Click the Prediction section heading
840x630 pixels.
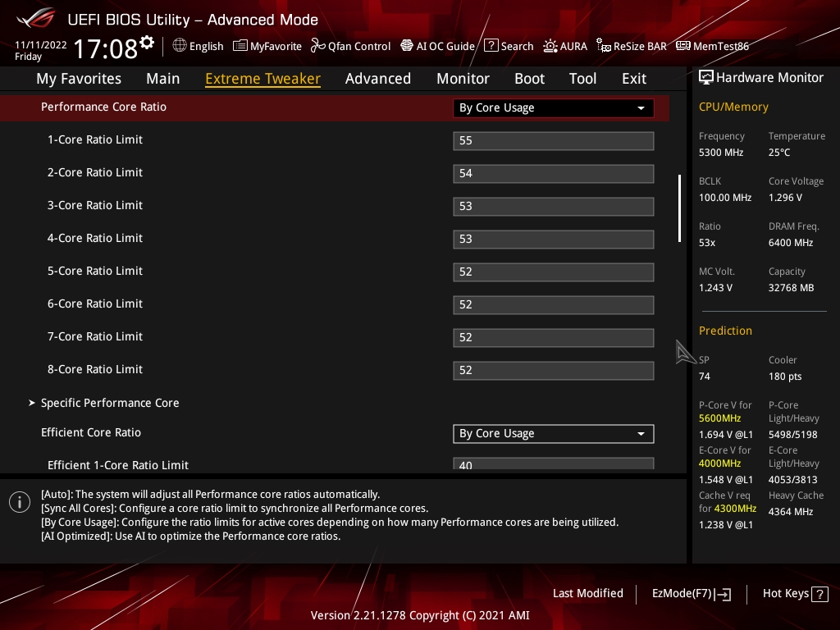click(x=725, y=331)
